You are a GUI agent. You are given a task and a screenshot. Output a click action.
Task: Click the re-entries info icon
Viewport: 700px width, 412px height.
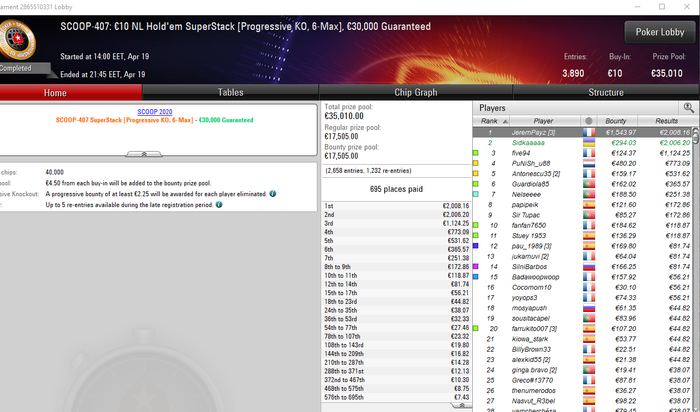(219, 204)
